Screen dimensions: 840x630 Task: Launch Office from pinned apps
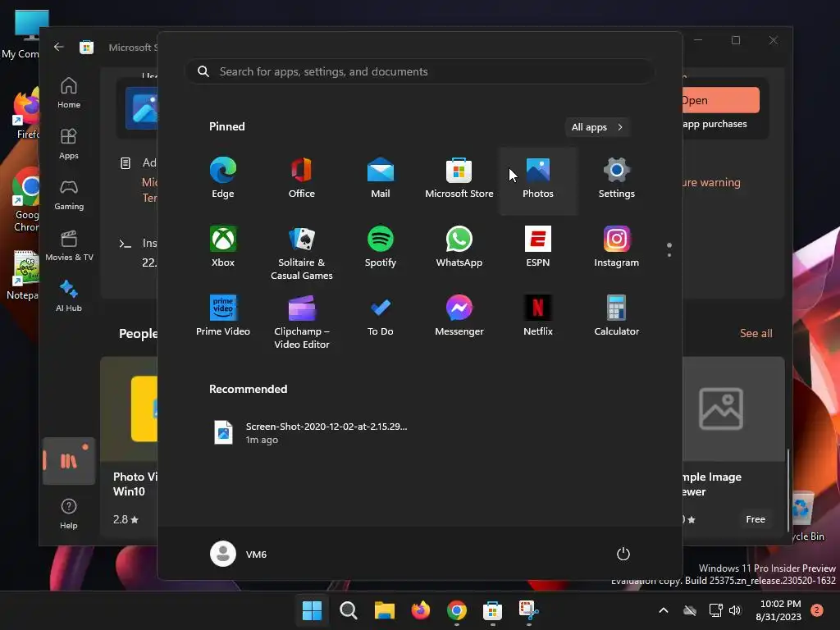[302, 179]
